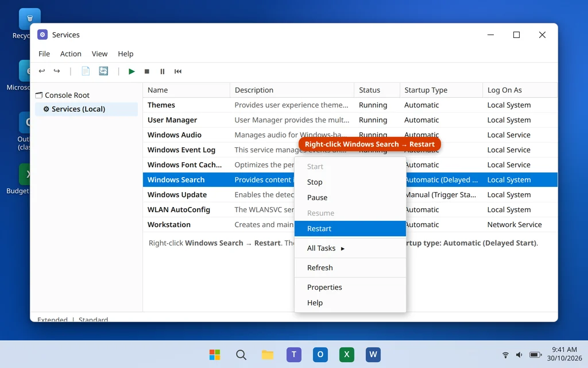Click the Restart Service toolbar icon
The width and height of the screenshot is (588, 368).
click(x=178, y=71)
